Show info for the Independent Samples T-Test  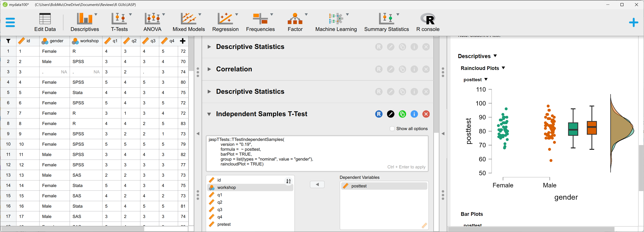click(x=414, y=114)
